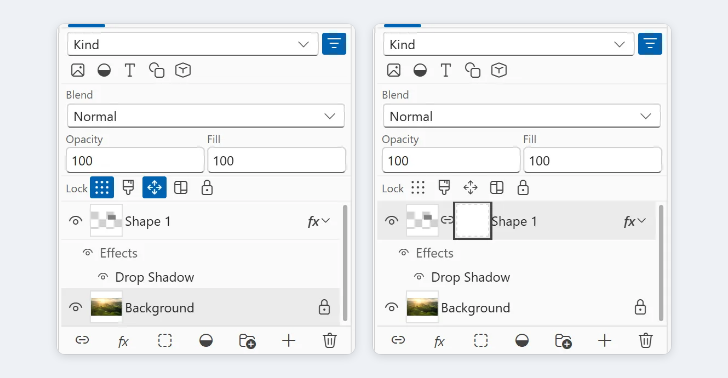Toggle lock artboard nesting in right panel
728x378 pixels.
[496, 188]
